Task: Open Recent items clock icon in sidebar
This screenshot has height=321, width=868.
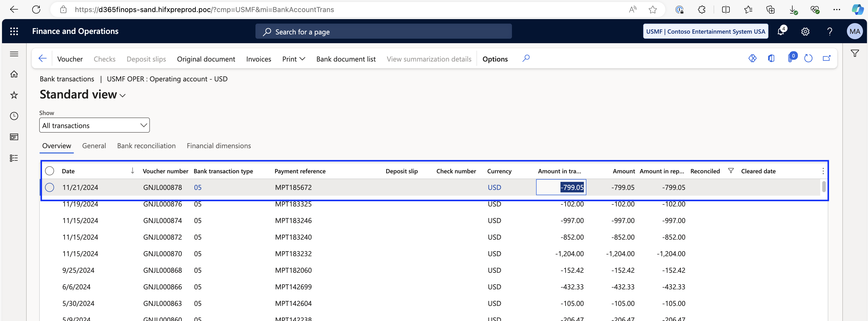Action: [14, 116]
